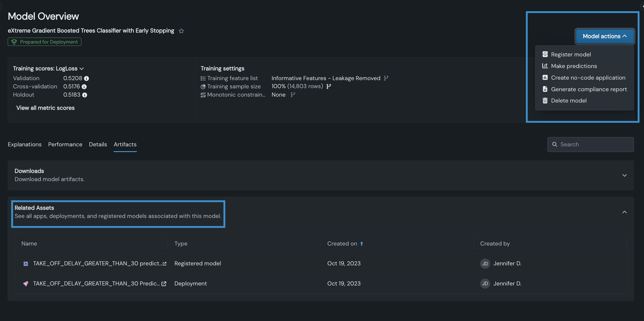
Task: Click info icon beside Cross-validation score
Action: point(84,87)
